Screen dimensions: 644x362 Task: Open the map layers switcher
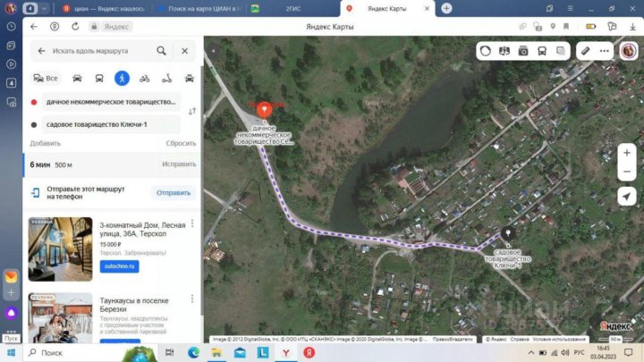tap(561, 51)
